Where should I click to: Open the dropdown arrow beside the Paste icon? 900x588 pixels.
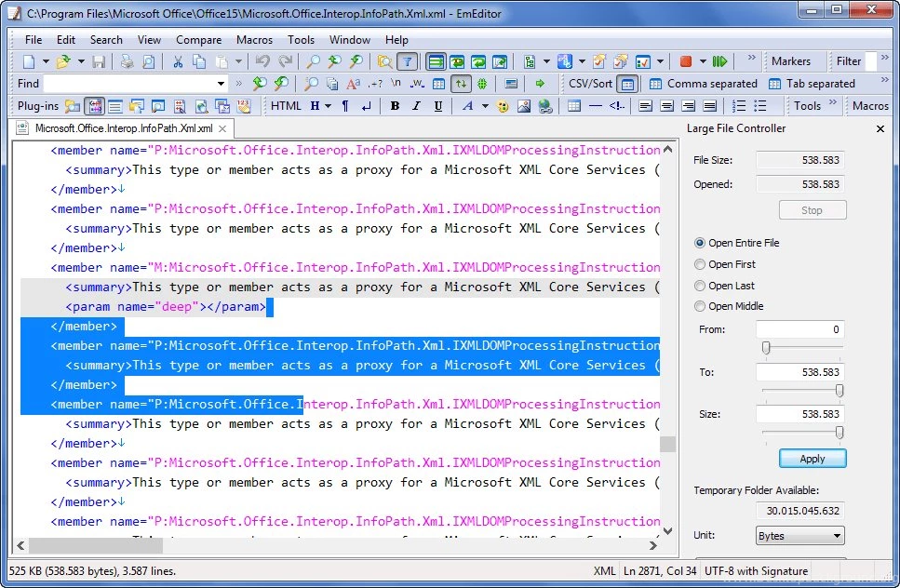click(x=238, y=61)
